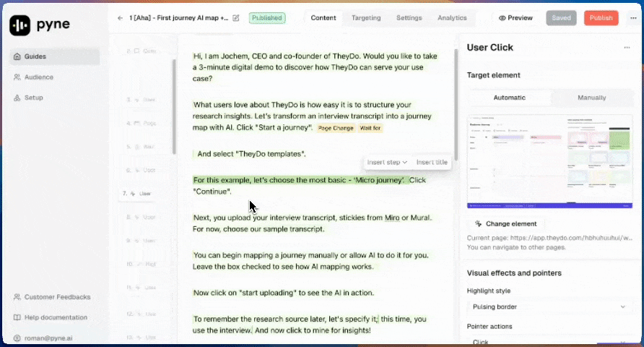Select the Automatic target option
Viewport: 644px width, 347px height.
[x=509, y=98]
